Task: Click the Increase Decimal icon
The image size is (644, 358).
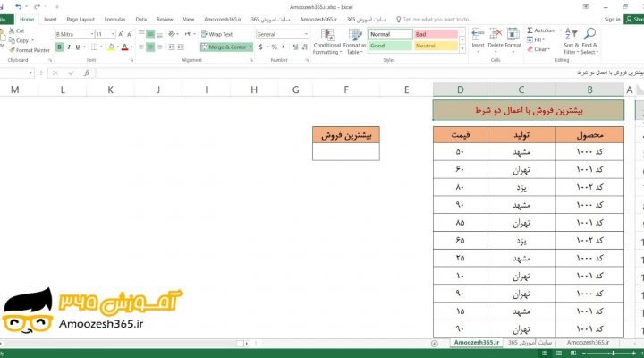Action: tap(295, 47)
